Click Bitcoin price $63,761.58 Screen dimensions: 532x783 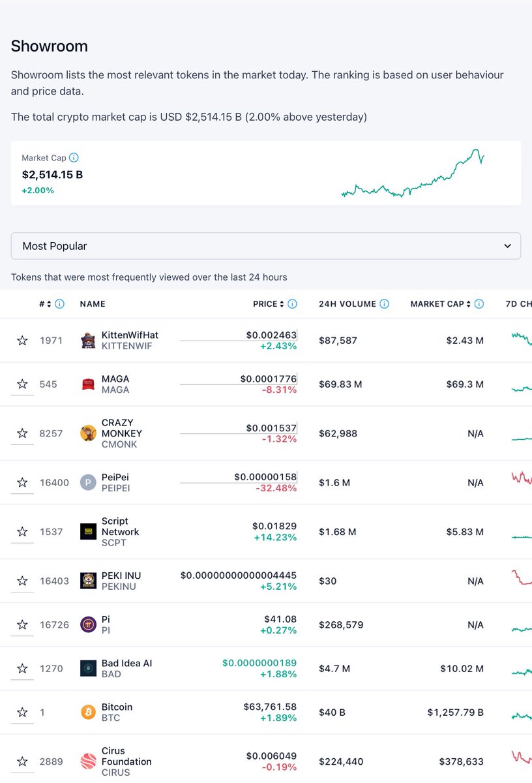(x=270, y=707)
